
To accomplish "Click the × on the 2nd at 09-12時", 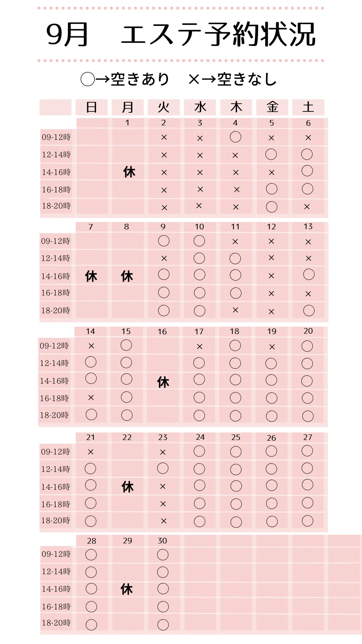I will [x=164, y=137].
